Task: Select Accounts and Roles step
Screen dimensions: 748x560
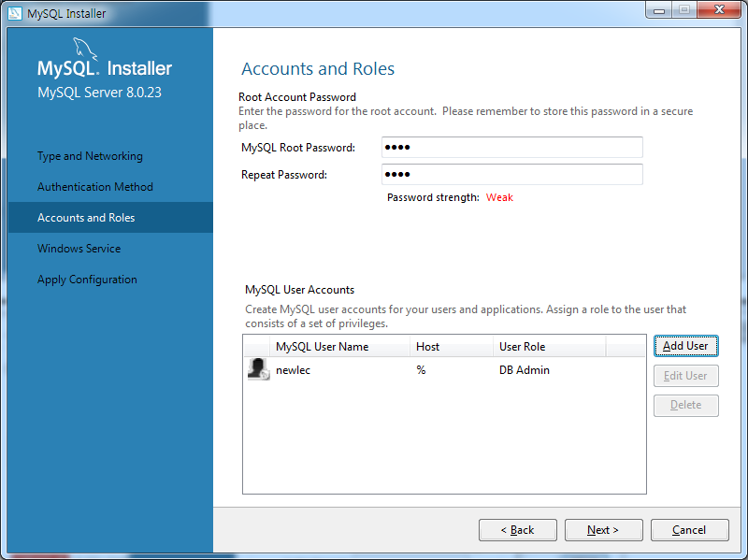Action: pos(110,218)
